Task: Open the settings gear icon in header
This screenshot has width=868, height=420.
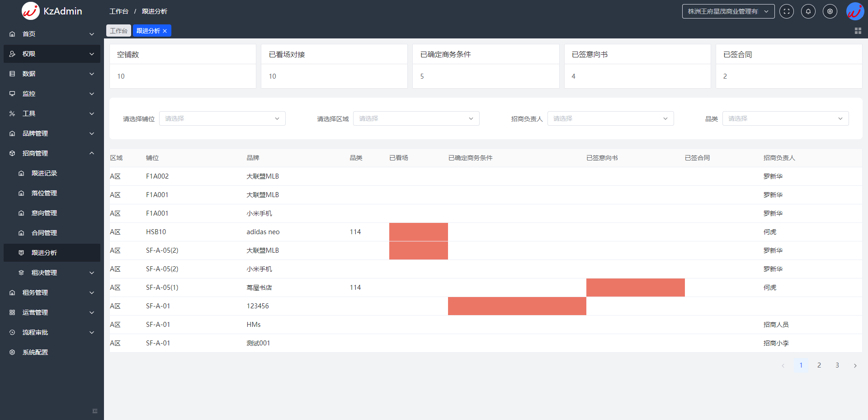Action: coord(830,11)
